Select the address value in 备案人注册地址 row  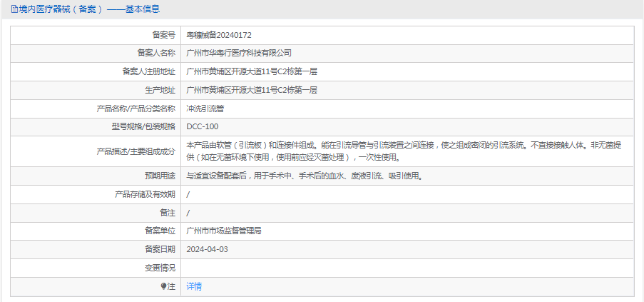pos(252,71)
